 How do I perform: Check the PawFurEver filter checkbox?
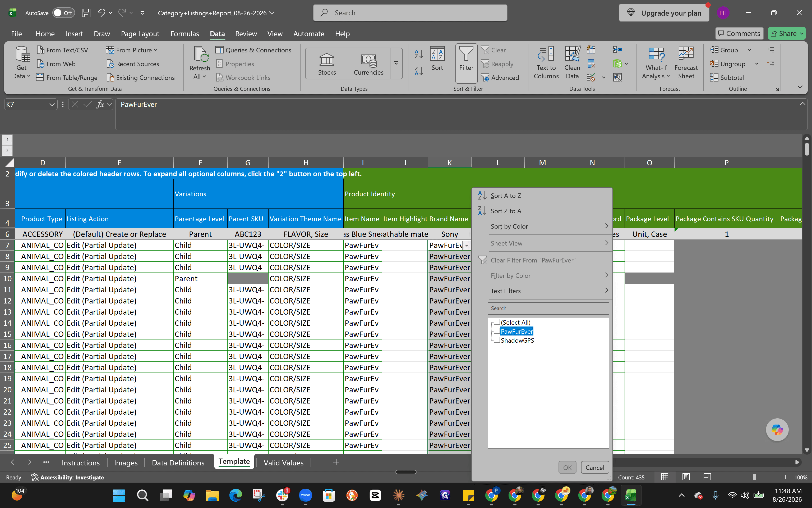click(497, 331)
